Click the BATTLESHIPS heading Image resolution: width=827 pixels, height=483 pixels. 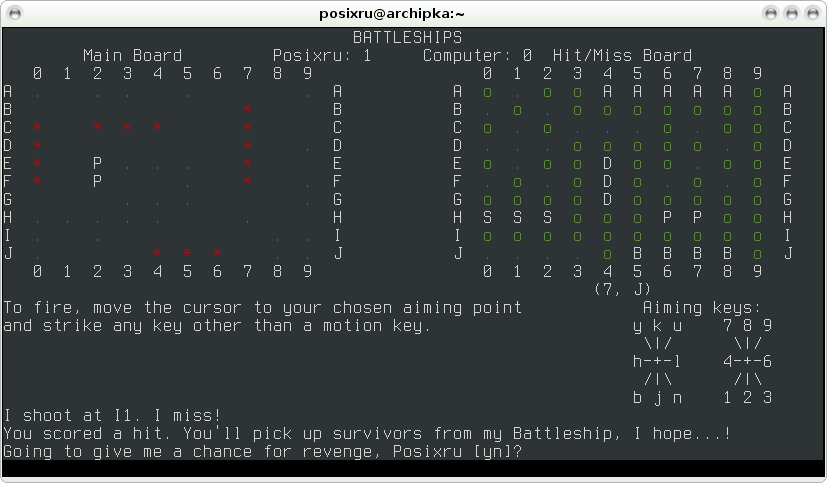tap(407, 37)
